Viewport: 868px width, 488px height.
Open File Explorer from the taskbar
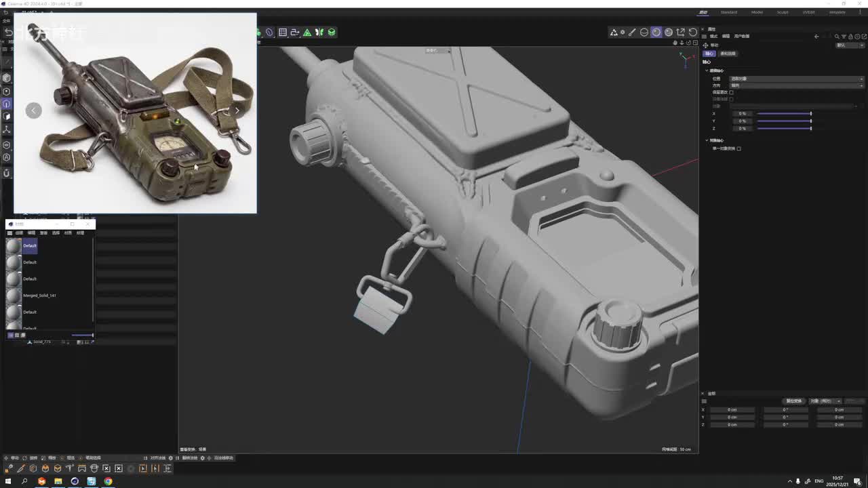[58, 481]
